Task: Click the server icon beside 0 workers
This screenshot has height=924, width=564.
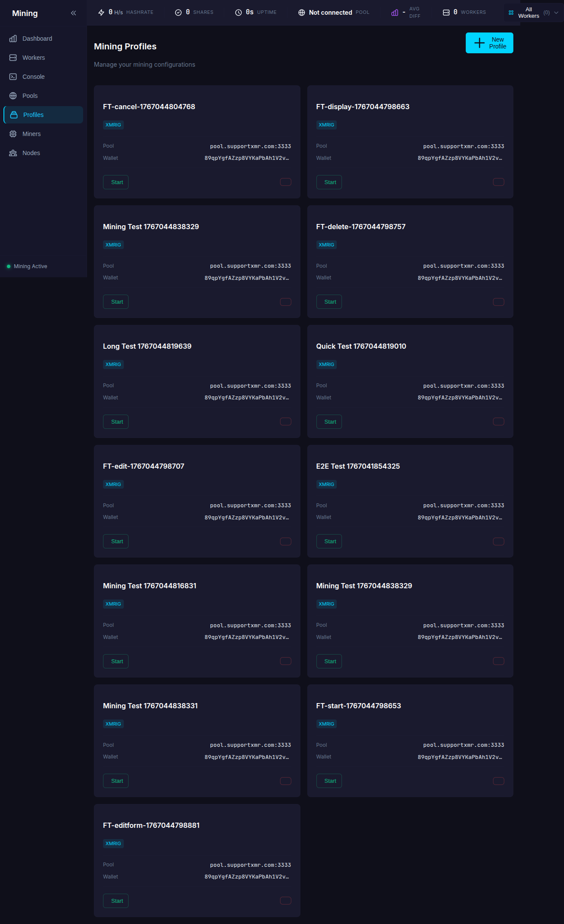Action: coord(446,13)
